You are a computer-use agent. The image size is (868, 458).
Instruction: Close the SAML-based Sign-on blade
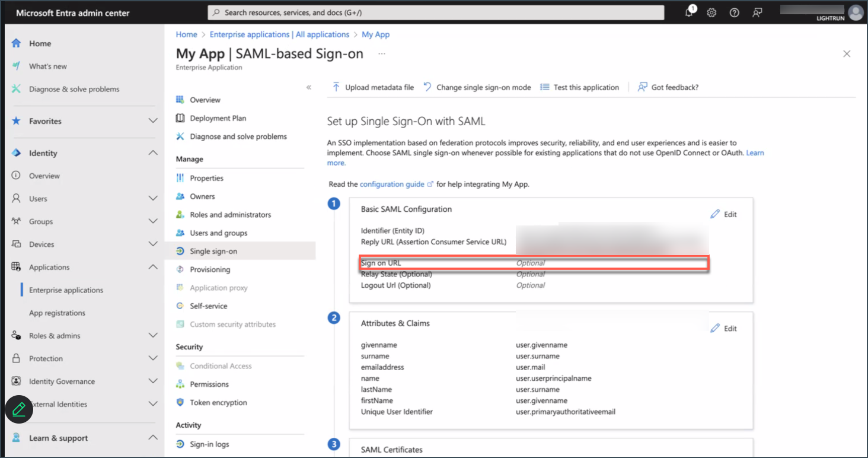847,54
